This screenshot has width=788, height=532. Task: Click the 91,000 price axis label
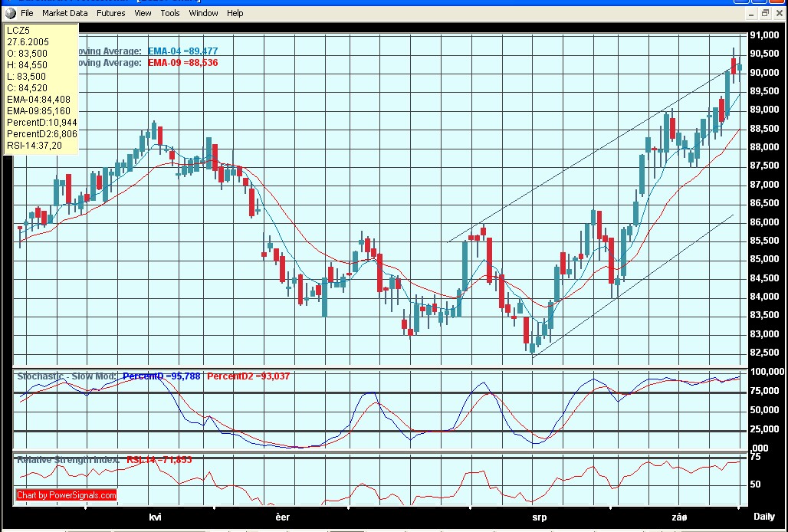764,35
